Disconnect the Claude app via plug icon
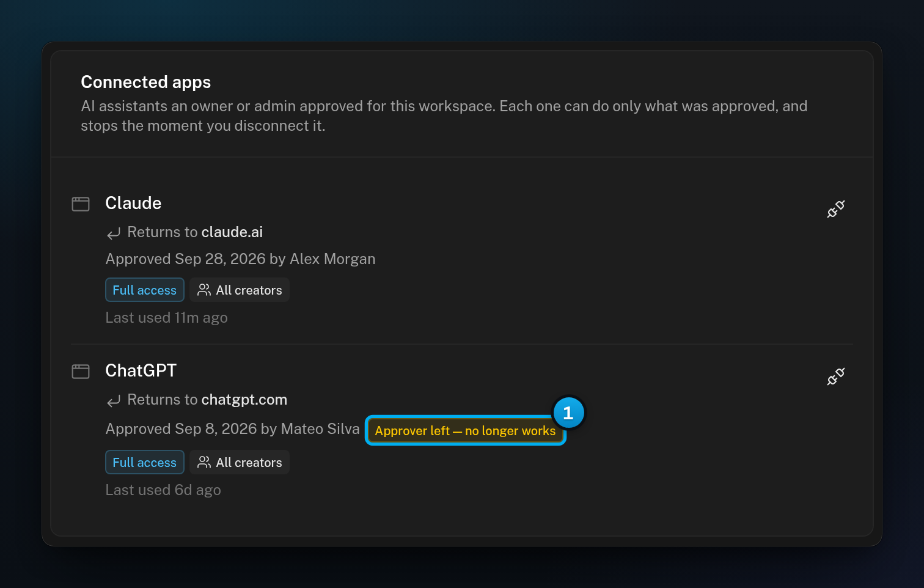Screen dimensions: 924x588 (x=835, y=209)
